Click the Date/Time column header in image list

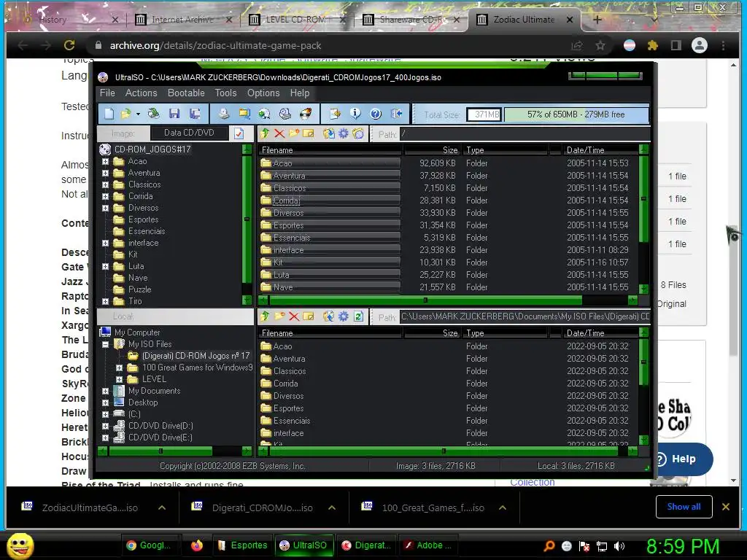[600, 150]
